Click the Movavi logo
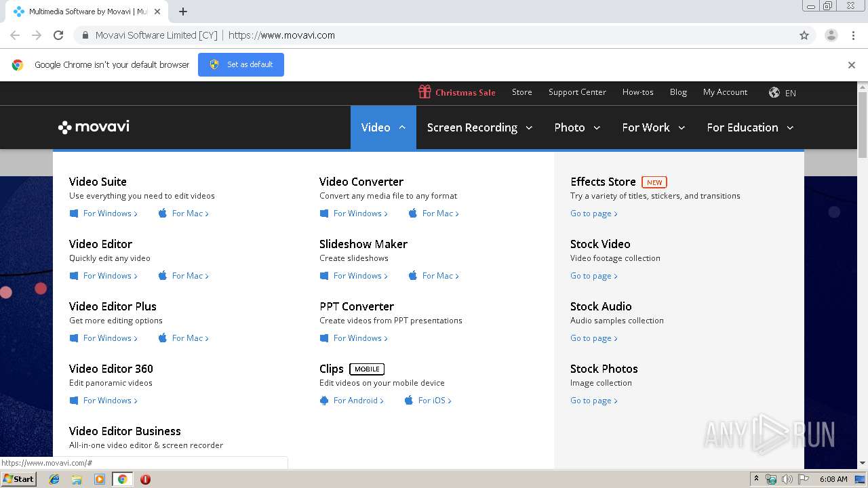868x488 pixels. [x=94, y=127]
